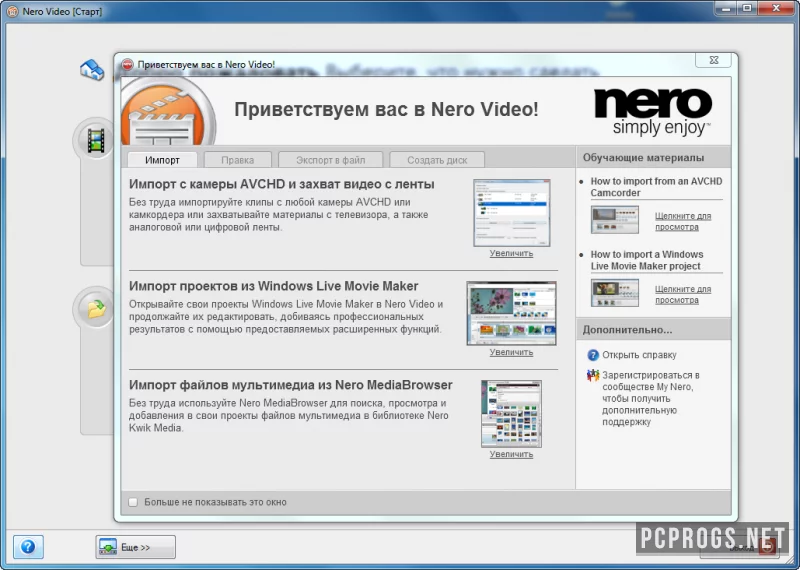Click heading 'Импорт файлов мультимедиа из Nero MediaBrowser'

(290, 385)
